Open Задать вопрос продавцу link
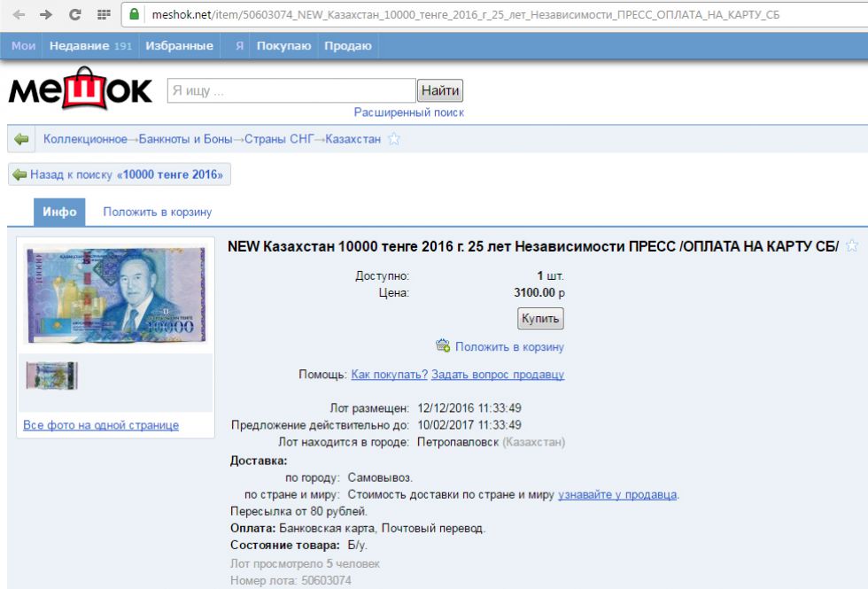 (x=497, y=375)
